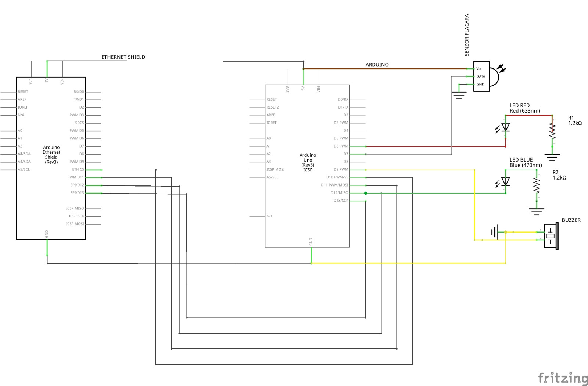This screenshot has height=386, width=588.
Task: Click the green junction dot at D12/MISO
Action: point(366,193)
